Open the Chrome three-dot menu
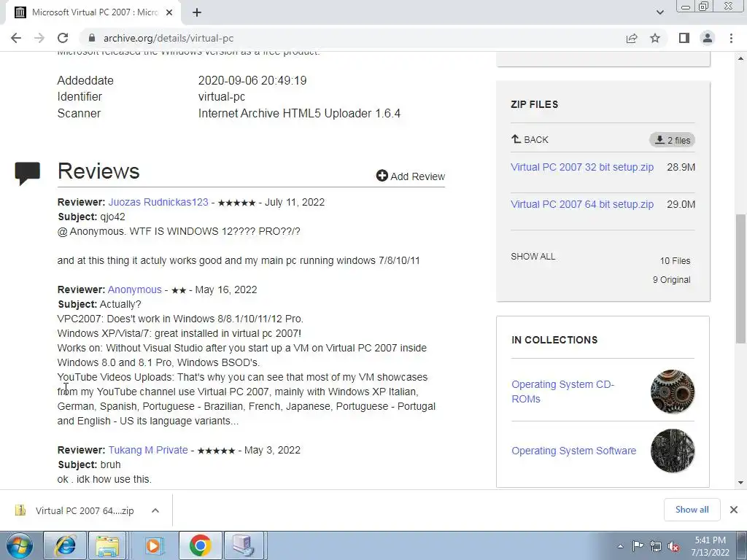747x560 pixels. click(731, 38)
